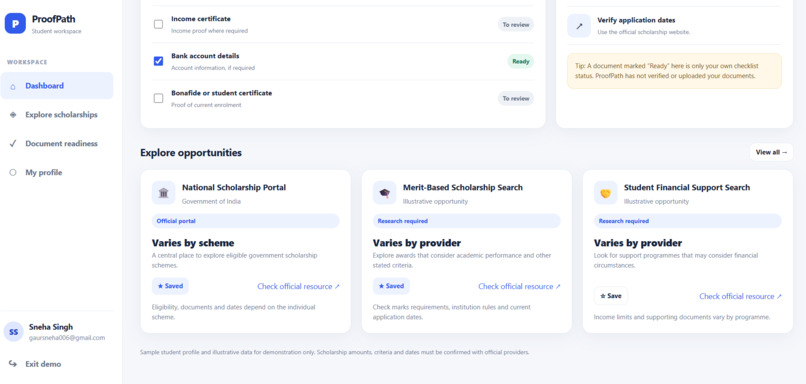Select Exit demo
Screen dimensions: 806x384
pyautogui.click(x=35, y=364)
